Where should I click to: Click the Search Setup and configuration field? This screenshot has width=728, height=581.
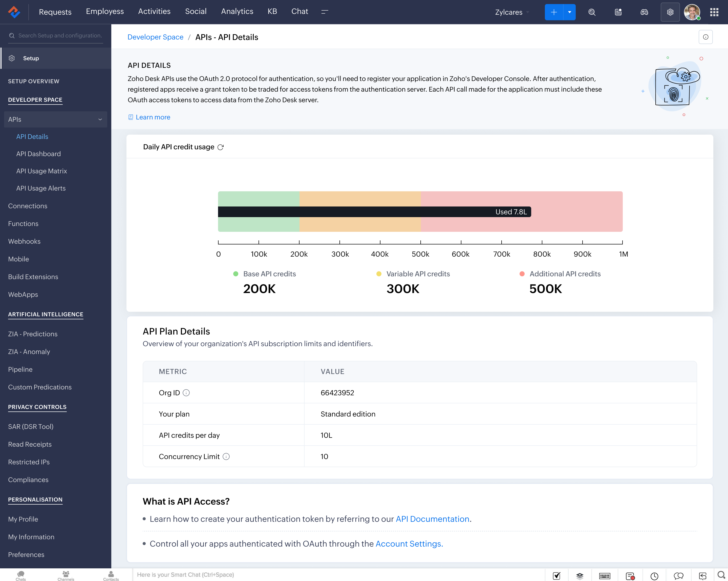(60, 35)
